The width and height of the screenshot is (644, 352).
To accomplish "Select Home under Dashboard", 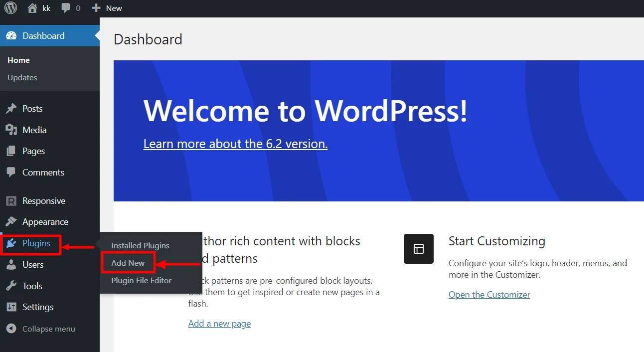I will point(19,60).
